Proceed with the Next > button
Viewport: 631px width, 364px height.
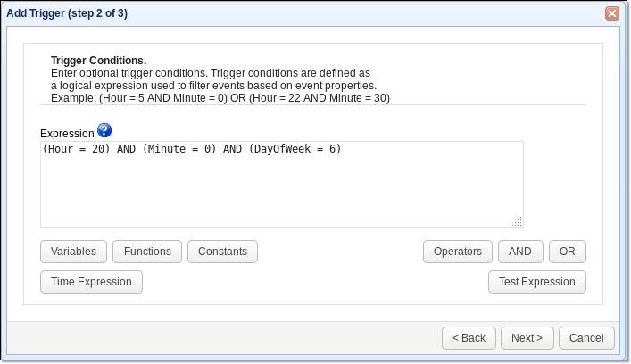coord(527,338)
